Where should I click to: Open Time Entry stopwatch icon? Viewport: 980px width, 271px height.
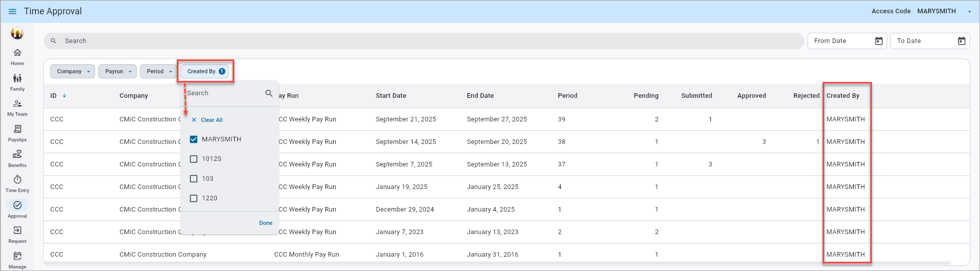click(17, 180)
